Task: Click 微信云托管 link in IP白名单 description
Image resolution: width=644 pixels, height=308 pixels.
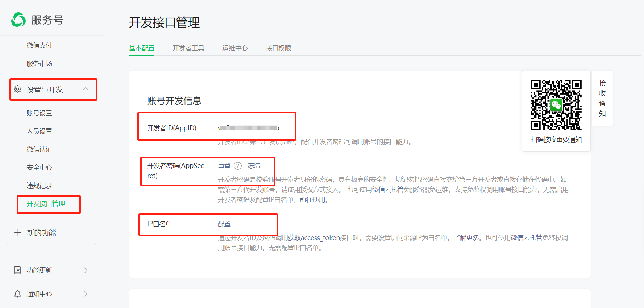Action: pyautogui.click(x=526, y=238)
